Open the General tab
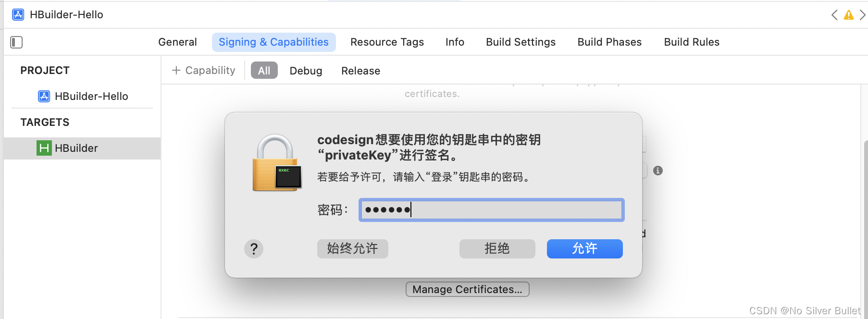Image resolution: width=868 pixels, height=319 pixels. [x=177, y=42]
